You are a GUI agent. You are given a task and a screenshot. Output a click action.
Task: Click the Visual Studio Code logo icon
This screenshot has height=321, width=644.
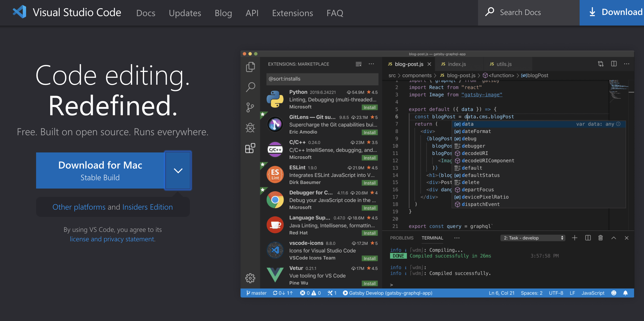[x=19, y=12]
